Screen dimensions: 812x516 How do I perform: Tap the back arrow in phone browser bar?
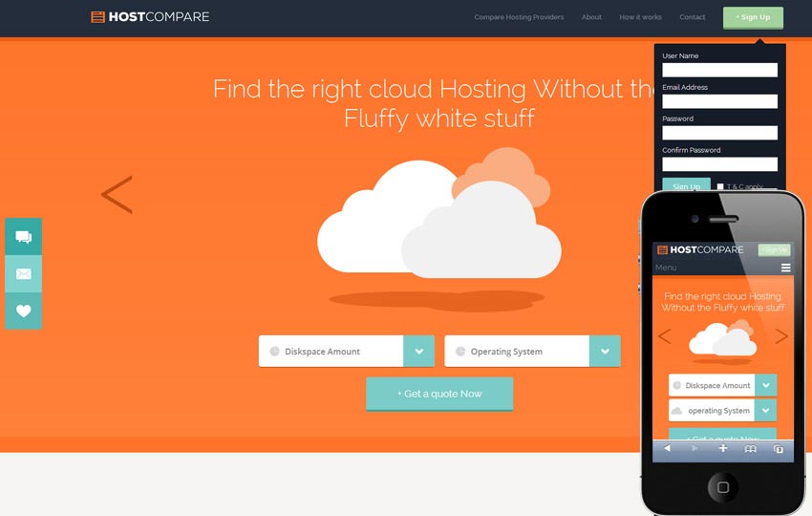tap(667, 448)
